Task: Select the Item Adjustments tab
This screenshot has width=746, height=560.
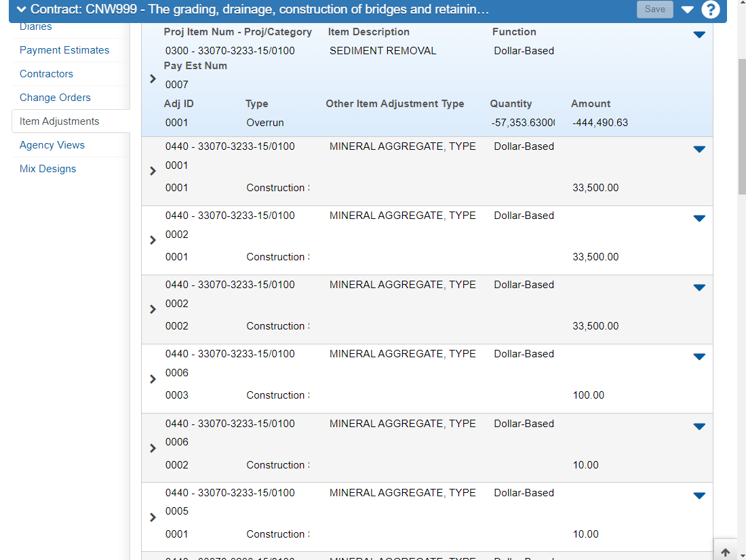Action: coord(71,121)
